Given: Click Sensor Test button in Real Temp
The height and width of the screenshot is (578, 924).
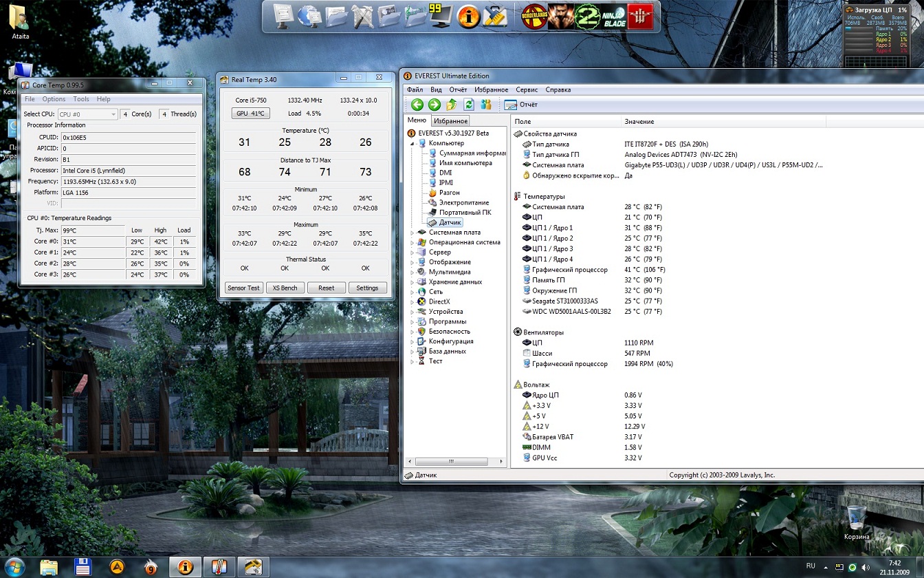Looking at the screenshot, I should [244, 288].
